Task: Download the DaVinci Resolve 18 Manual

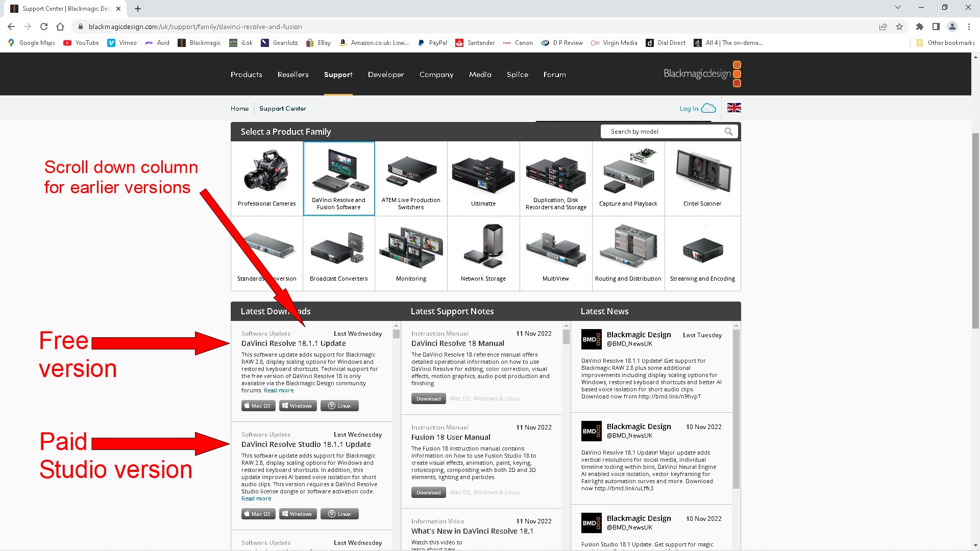Action: click(429, 398)
